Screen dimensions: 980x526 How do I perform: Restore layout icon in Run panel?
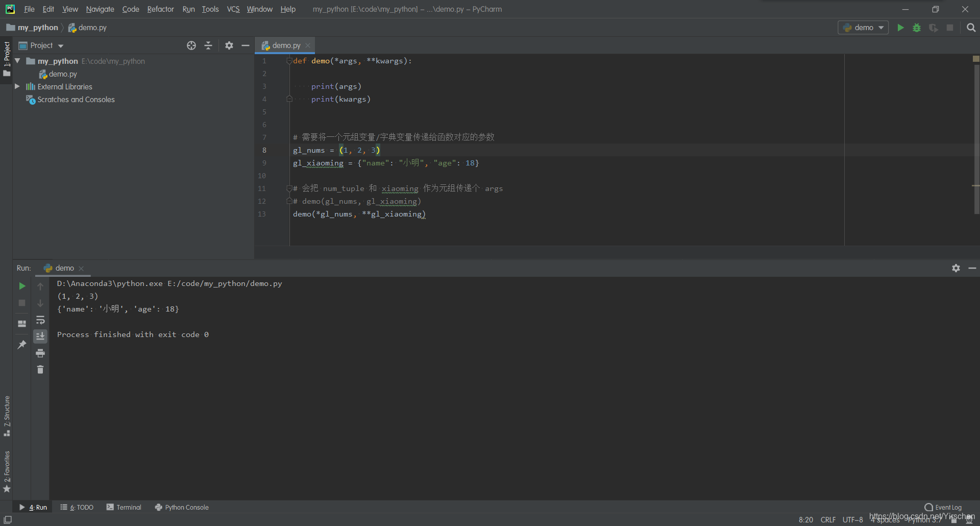coord(22,324)
